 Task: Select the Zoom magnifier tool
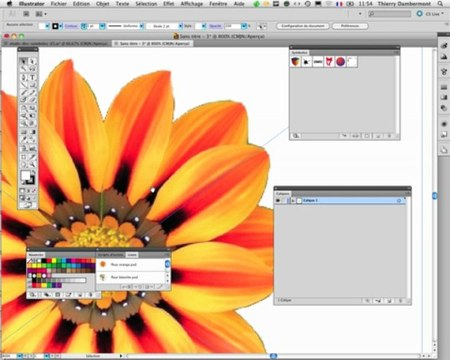coord(32,165)
